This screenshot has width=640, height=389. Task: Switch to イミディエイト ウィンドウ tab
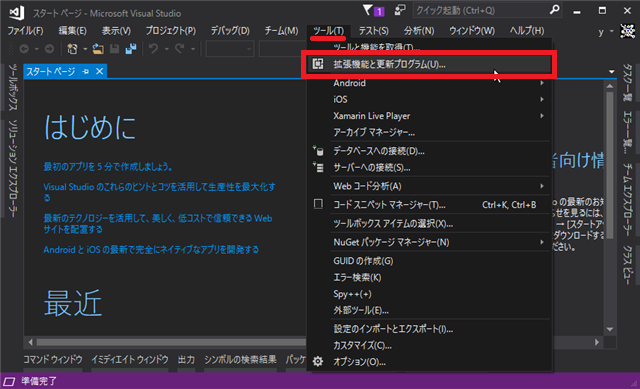(130, 360)
